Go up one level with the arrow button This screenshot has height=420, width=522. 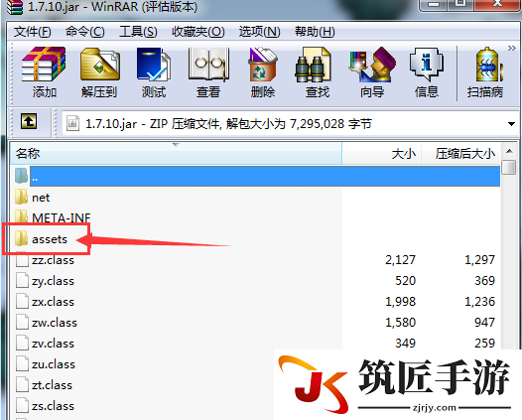pyautogui.click(x=29, y=121)
